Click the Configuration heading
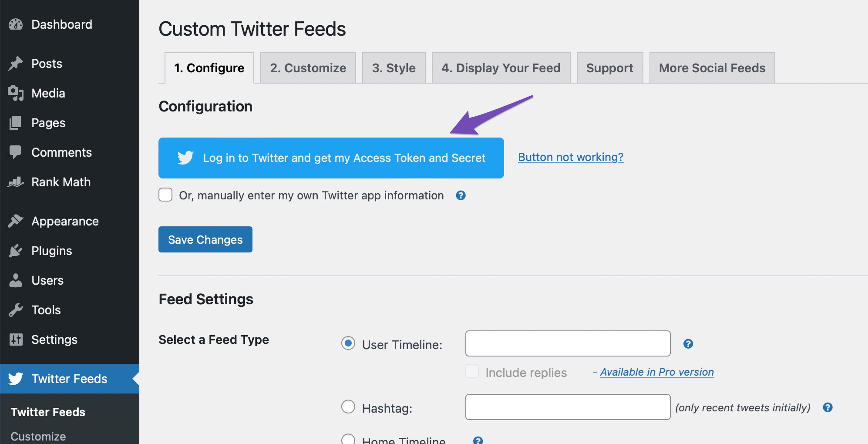 pyautogui.click(x=205, y=106)
